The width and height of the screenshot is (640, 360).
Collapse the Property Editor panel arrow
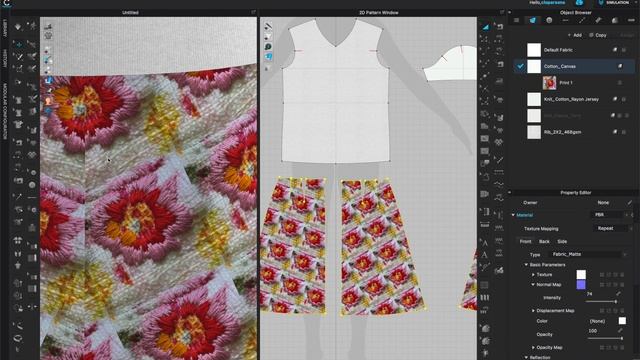pos(509,192)
